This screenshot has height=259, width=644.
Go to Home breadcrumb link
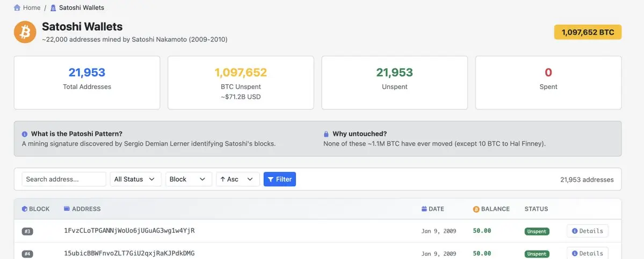pos(31,8)
